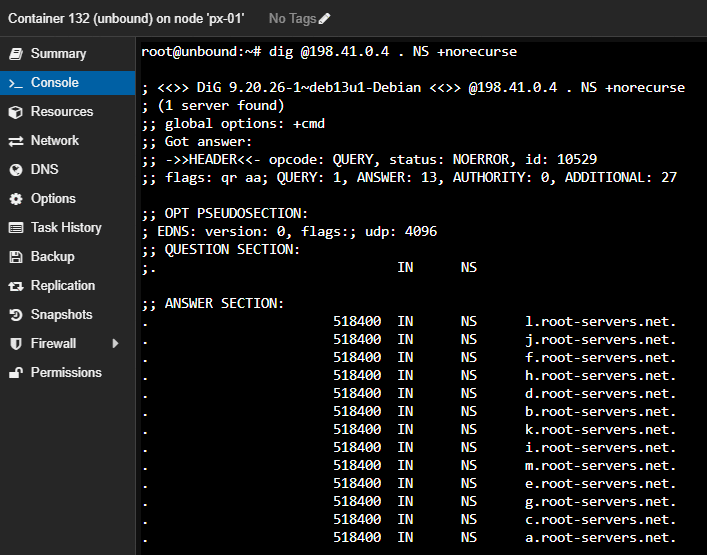
Task: Click the Console terminal prompt icon
Action: click(x=16, y=83)
